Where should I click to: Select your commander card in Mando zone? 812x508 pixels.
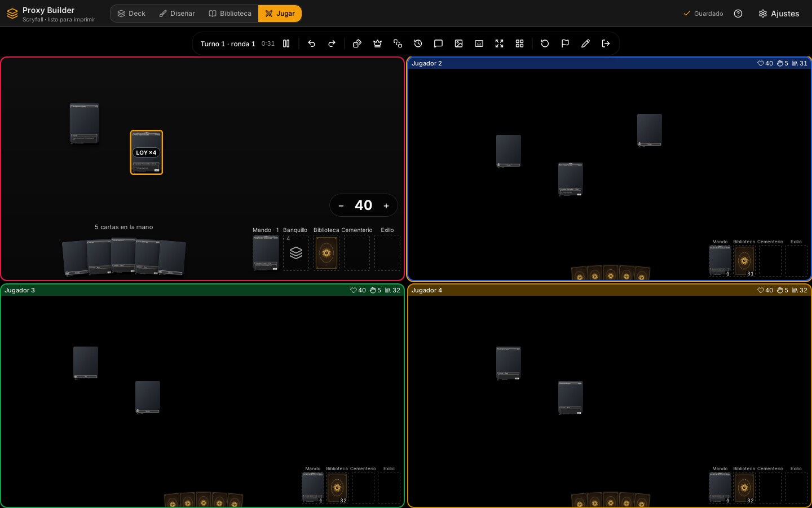tap(266, 253)
